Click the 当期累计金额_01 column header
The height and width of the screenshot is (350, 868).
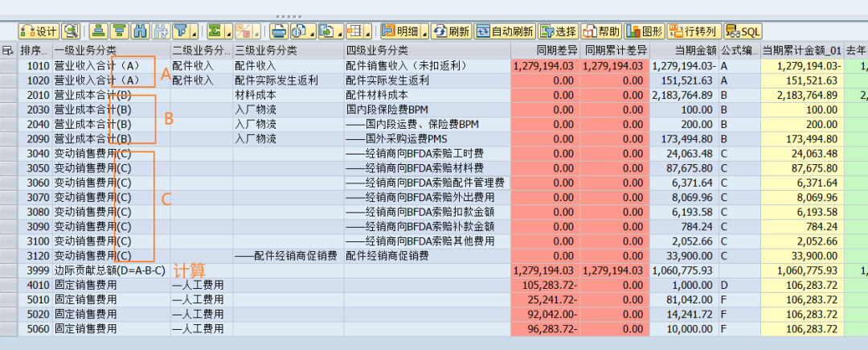coord(802,51)
